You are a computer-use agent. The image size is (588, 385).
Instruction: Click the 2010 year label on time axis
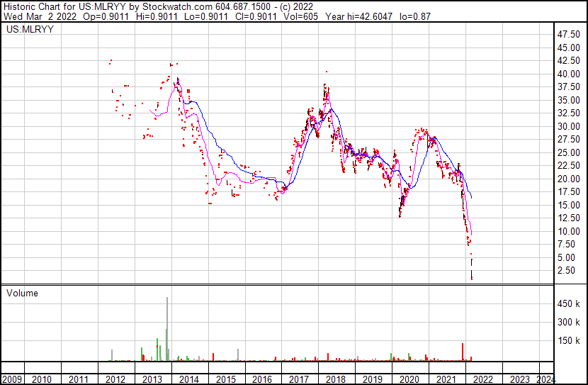42,379
